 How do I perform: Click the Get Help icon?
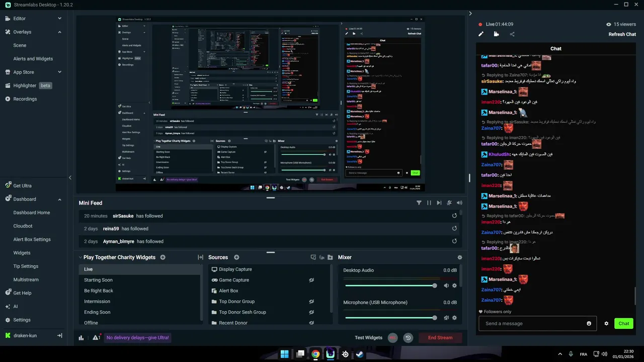(x=8, y=293)
